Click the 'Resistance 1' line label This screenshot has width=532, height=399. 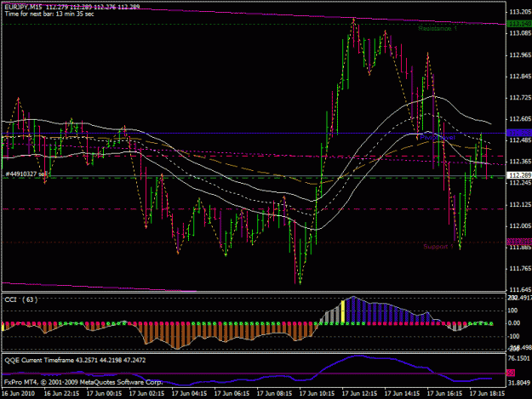point(438,29)
